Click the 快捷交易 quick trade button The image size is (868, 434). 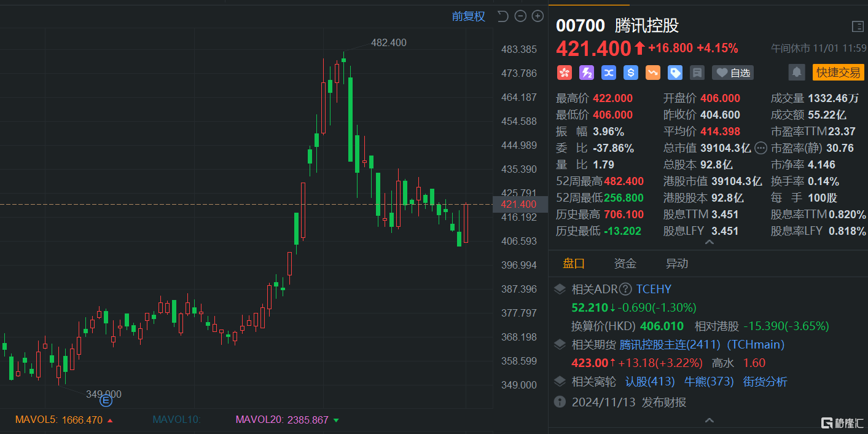click(x=838, y=73)
